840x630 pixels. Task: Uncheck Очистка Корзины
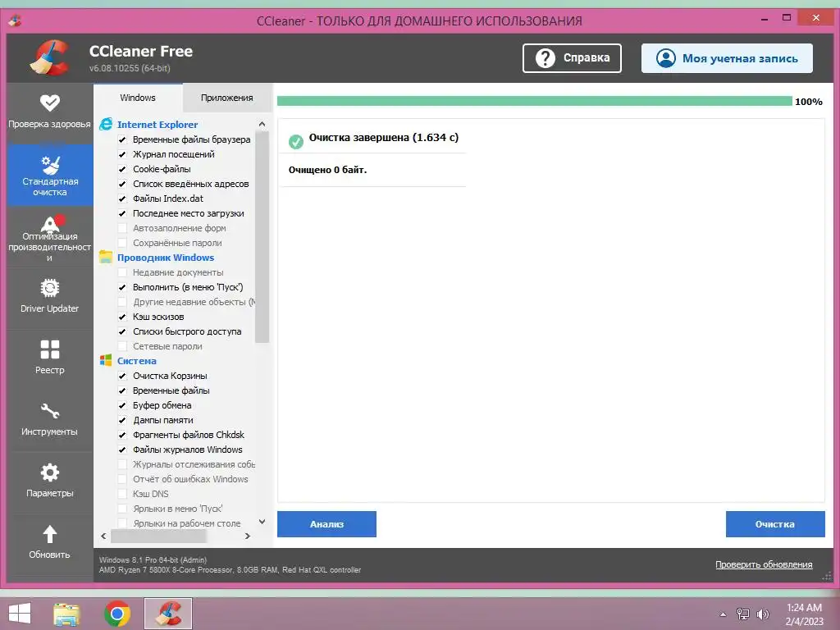tap(122, 376)
